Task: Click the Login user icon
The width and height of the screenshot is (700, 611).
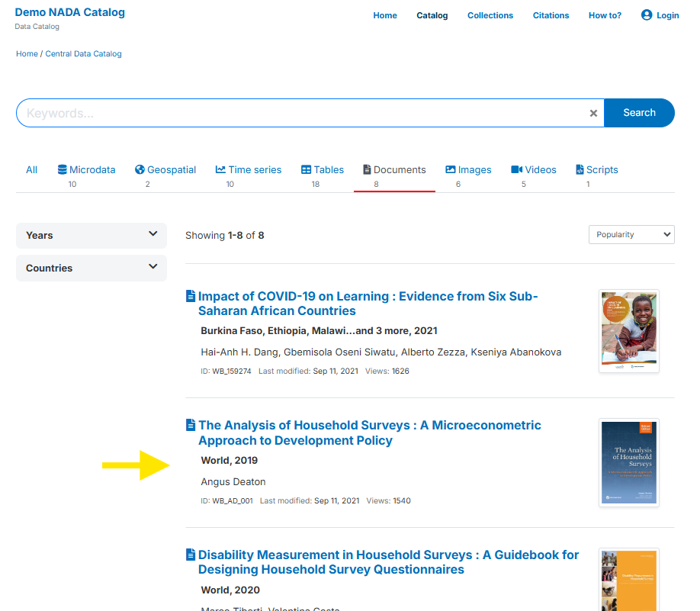Action: pyautogui.click(x=647, y=15)
